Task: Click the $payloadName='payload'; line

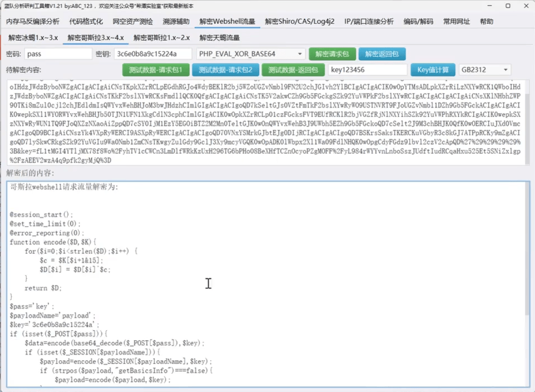Action: 52,316
